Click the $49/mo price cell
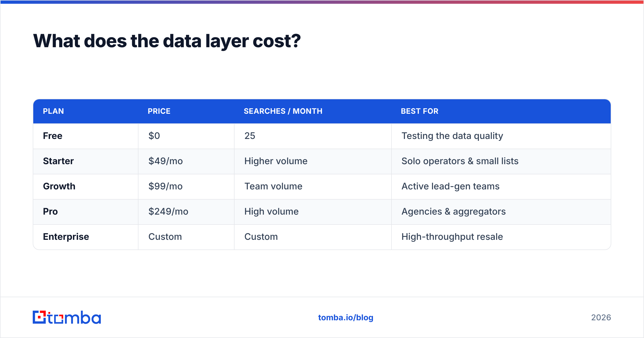The height and width of the screenshot is (338, 644). coord(186,161)
